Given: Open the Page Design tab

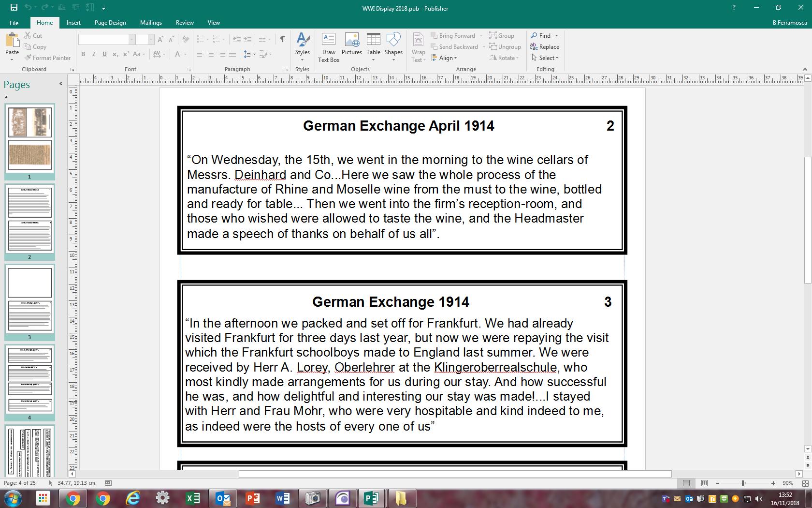Looking at the screenshot, I should (x=110, y=23).
